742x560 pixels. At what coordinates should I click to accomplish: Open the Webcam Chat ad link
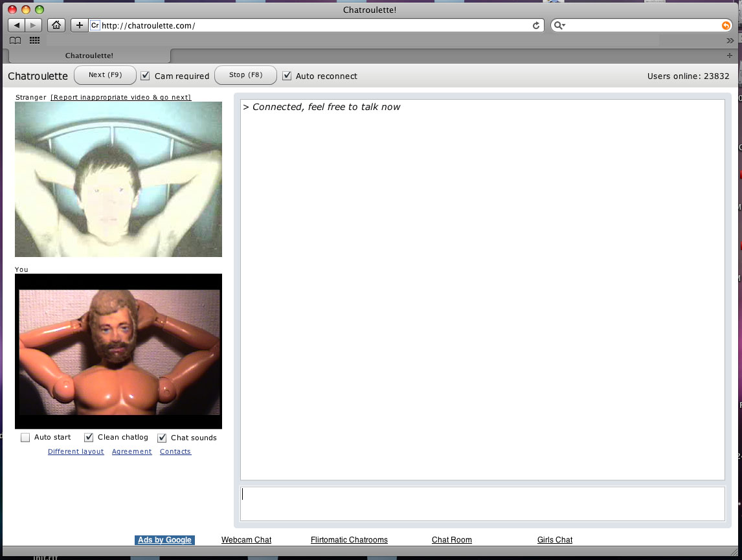pos(247,540)
